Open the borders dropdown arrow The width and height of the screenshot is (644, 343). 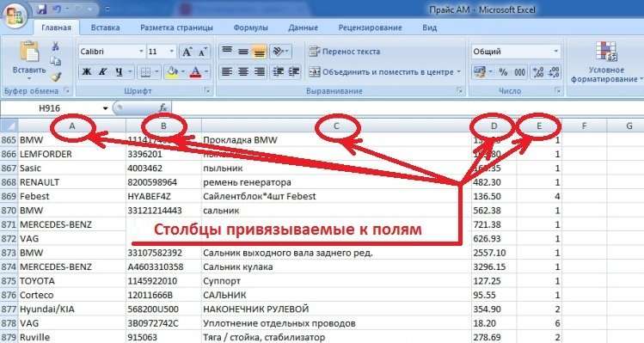tap(156, 72)
